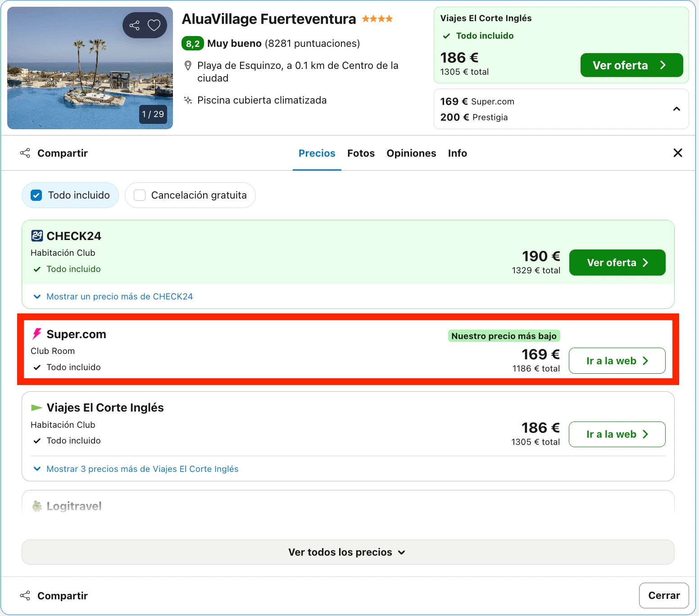Screen dimensions: 699x616
Task: Click the location pin icon
Action: [x=188, y=66]
